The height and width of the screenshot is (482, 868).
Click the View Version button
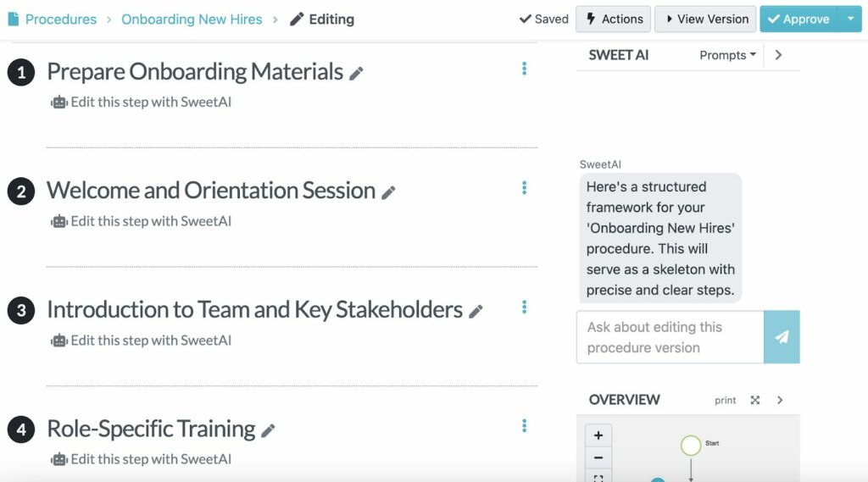(704, 19)
